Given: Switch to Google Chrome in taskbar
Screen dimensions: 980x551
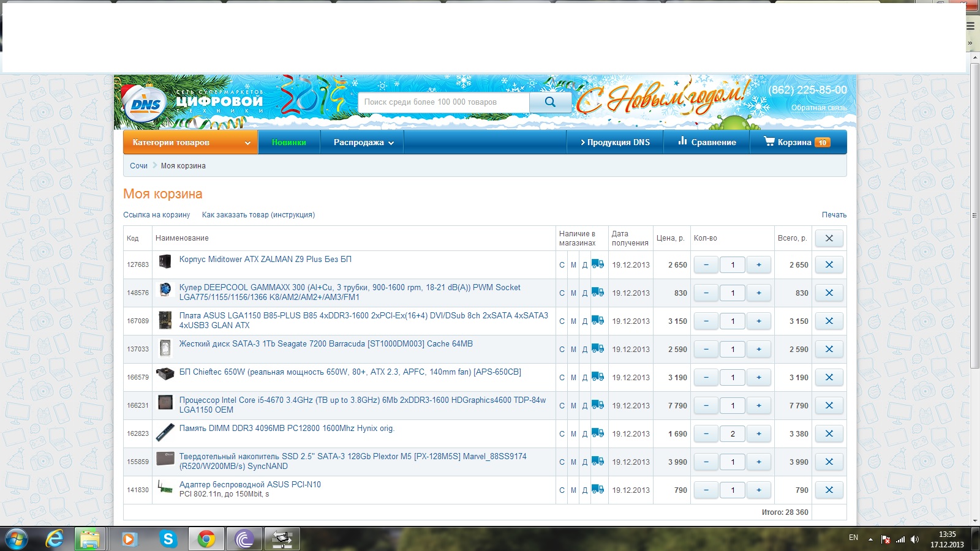Looking at the screenshot, I should click(206, 539).
